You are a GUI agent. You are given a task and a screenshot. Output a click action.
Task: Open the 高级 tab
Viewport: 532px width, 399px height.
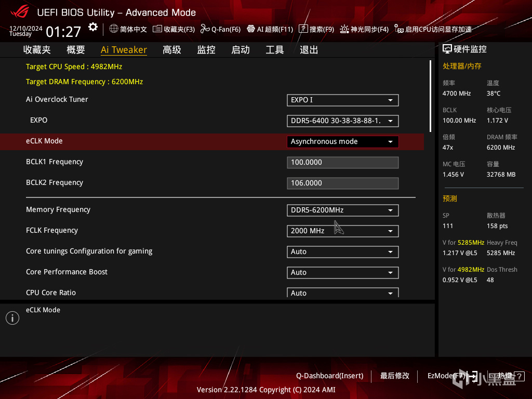click(x=171, y=50)
